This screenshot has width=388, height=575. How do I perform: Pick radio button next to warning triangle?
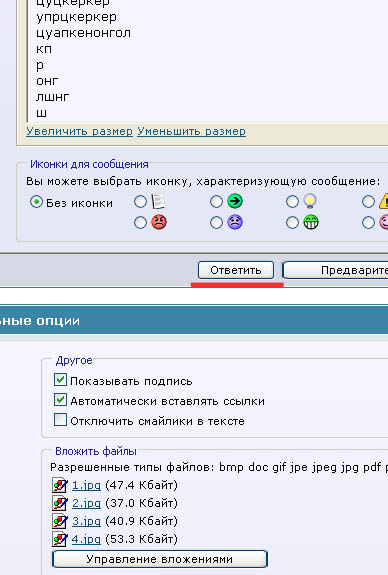pyautogui.click(x=369, y=201)
